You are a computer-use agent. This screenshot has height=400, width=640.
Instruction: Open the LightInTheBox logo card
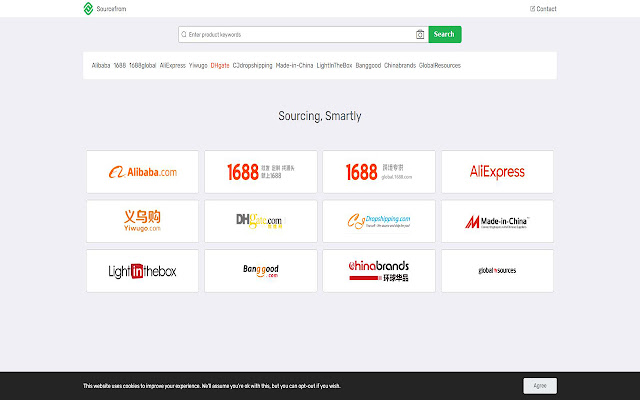point(142,271)
